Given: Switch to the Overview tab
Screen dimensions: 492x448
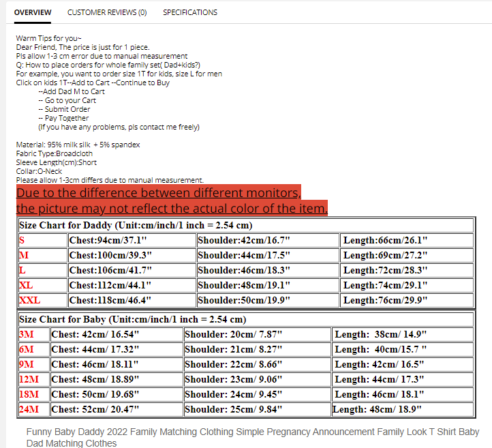Looking at the screenshot, I should click(x=32, y=12).
